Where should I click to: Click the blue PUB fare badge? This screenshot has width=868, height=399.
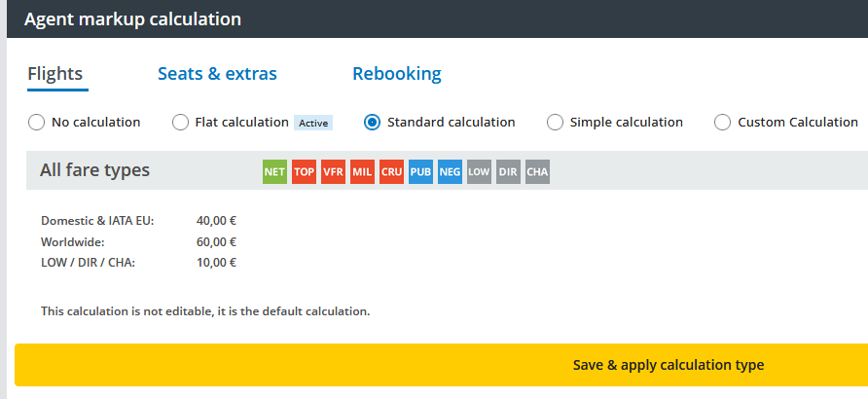(420, 172)
